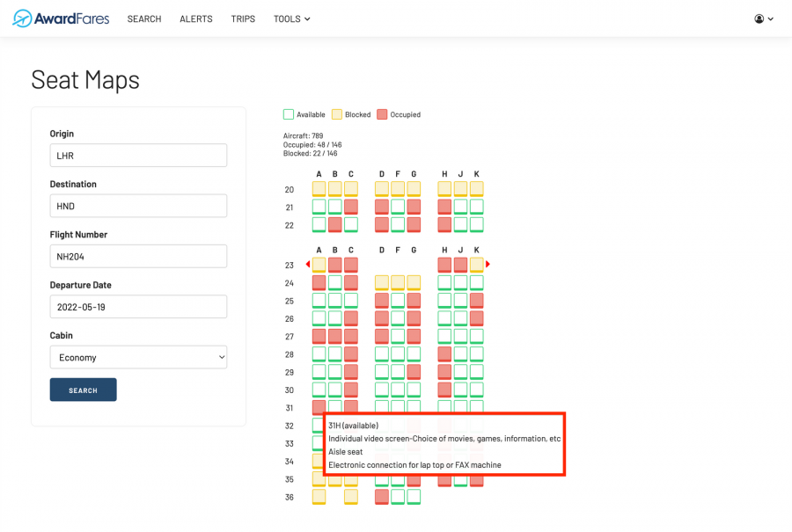The image size is (792, 532).
Task: Select blocked seat 20A
Action: pyautogui.click(x=319, y=189)
